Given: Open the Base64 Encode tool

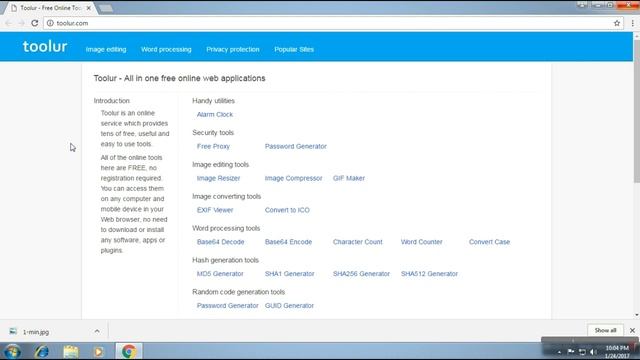Looking at the screenshot, I should [x=288, y=242].
